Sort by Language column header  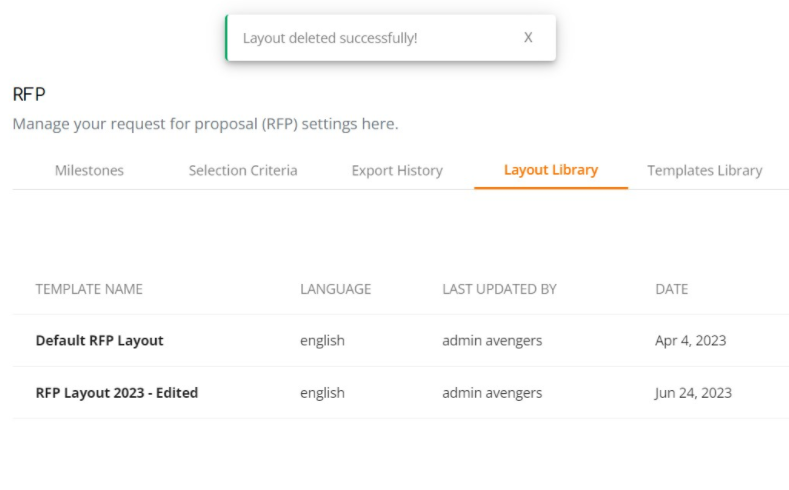coord(336,289)
